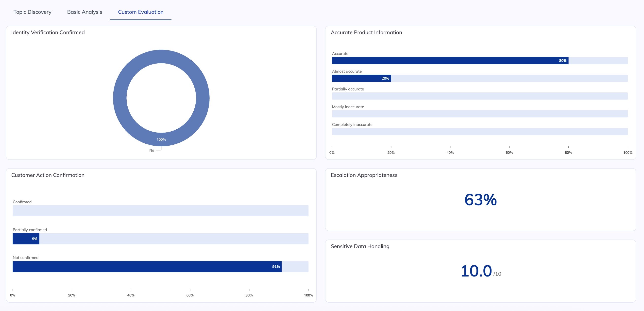The width and height of the screenshot is (644, 311).
Task: Click the 63% escalation value
Action: [x=480, y=200]
